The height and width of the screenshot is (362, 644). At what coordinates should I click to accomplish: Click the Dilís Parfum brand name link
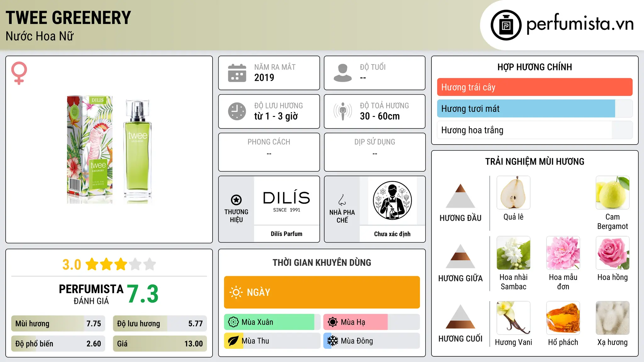coord(286,234)
